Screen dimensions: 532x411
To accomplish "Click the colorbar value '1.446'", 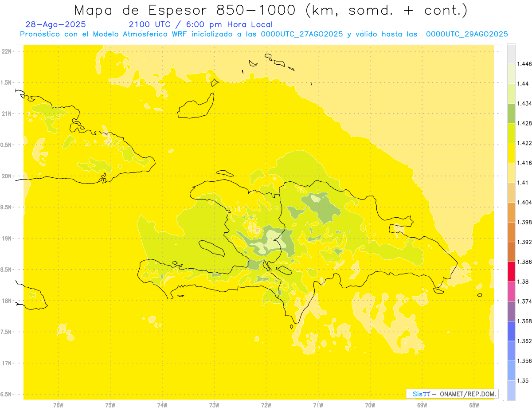I will (x=524, y=64).
